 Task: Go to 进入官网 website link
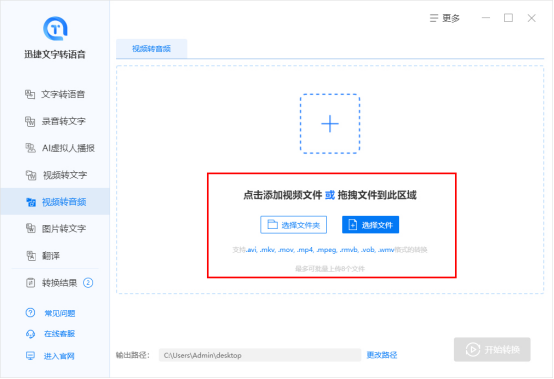(50, 356)
